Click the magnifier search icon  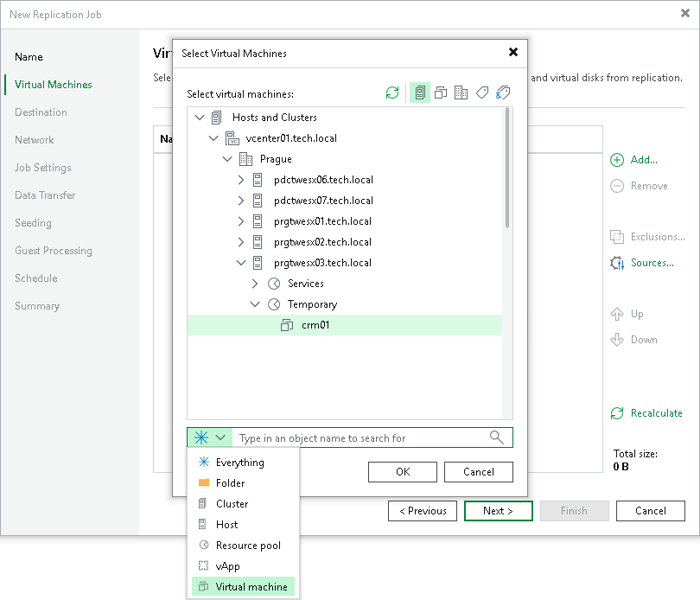496,437
